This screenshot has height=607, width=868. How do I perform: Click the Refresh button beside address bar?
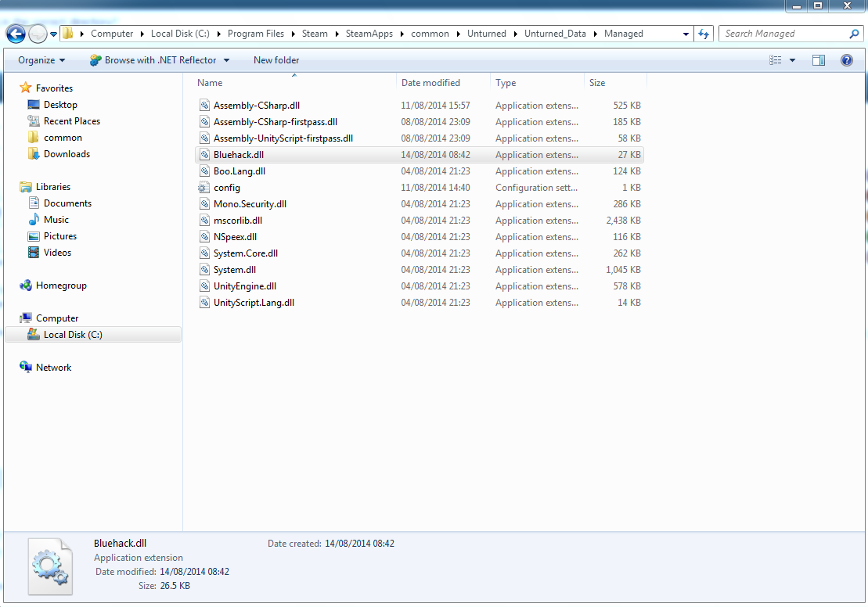tap(704, 34)
